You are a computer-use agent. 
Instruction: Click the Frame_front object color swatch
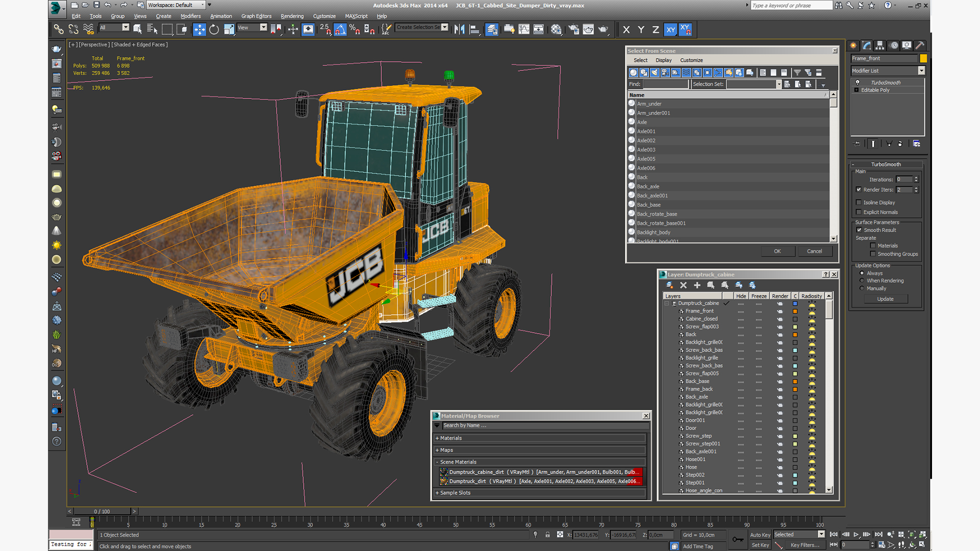[x=923, y=58]
